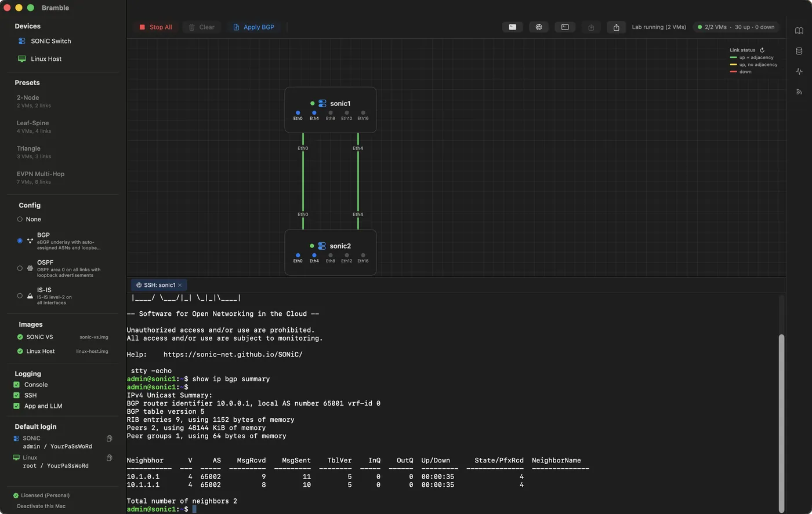Open the activity pulse icon in right sidebar
Image resolution: width=812 pixels, height=514 pixels.
tap(799, 71)
